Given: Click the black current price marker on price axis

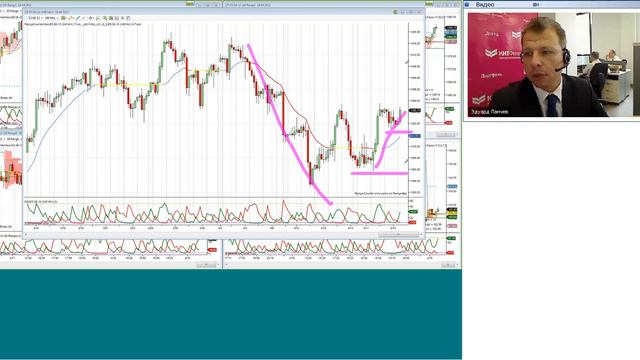Looking at the screenshot, I should coord(415,111).
